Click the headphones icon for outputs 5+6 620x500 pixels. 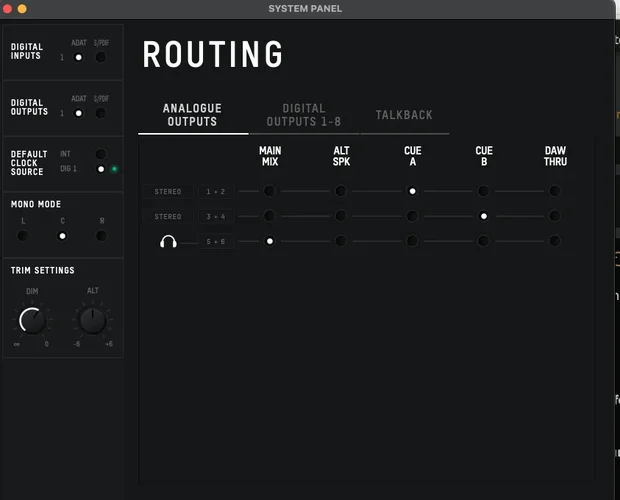(x=168, y=241)
